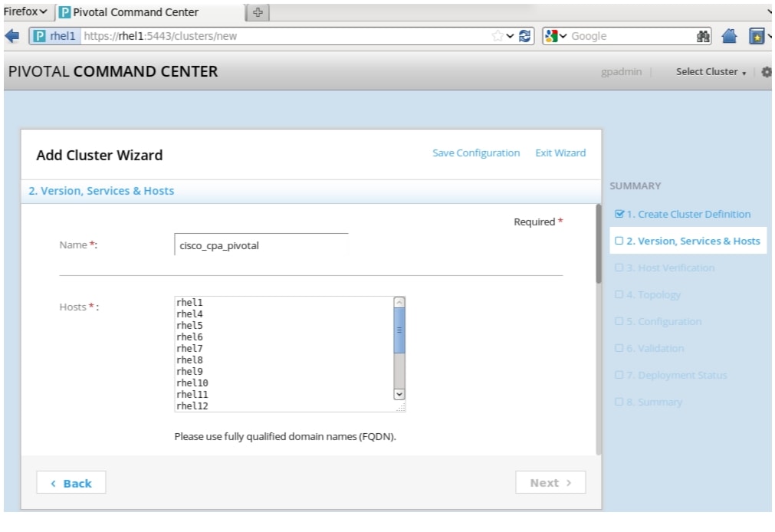Toggle checkbox for 1. Create Cluster Definition
Viewport: 775px width, 532px height.
tap(619, 214)
